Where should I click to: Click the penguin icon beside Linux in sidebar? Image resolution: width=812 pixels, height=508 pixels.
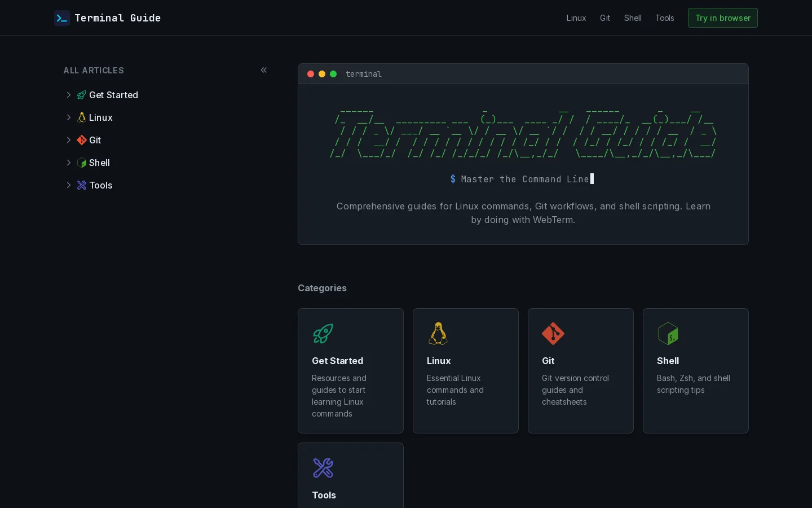click(x=82, y=117)
